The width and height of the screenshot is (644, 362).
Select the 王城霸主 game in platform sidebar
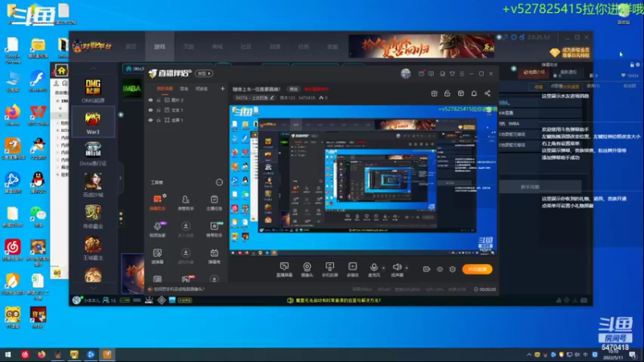pos(93,248)
